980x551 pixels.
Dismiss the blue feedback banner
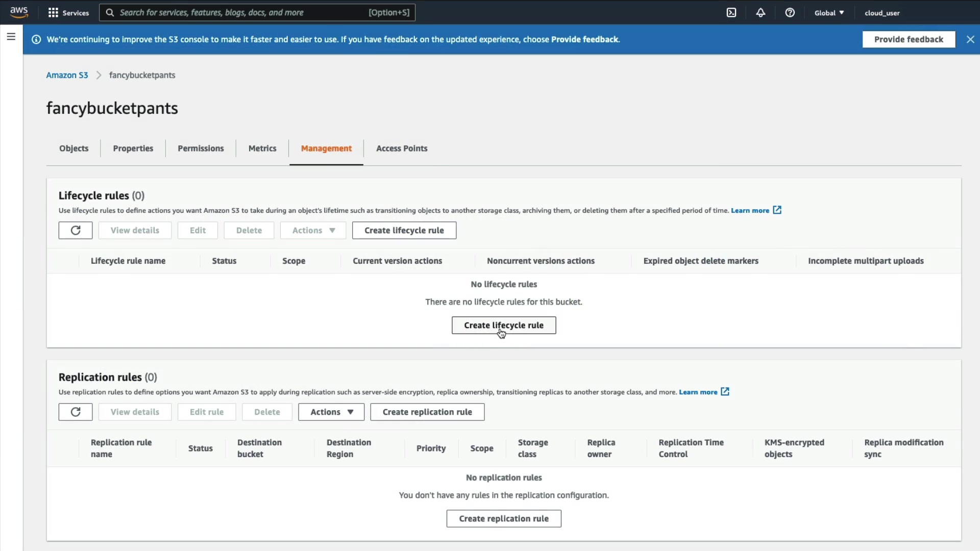pyautogui.click(x=970, y=39)
